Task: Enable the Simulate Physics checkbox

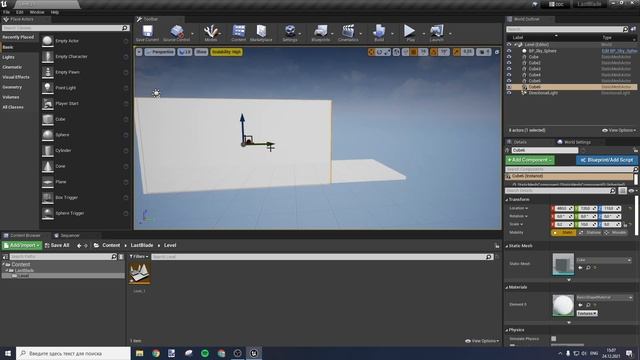Action: (x=553, y=339)
